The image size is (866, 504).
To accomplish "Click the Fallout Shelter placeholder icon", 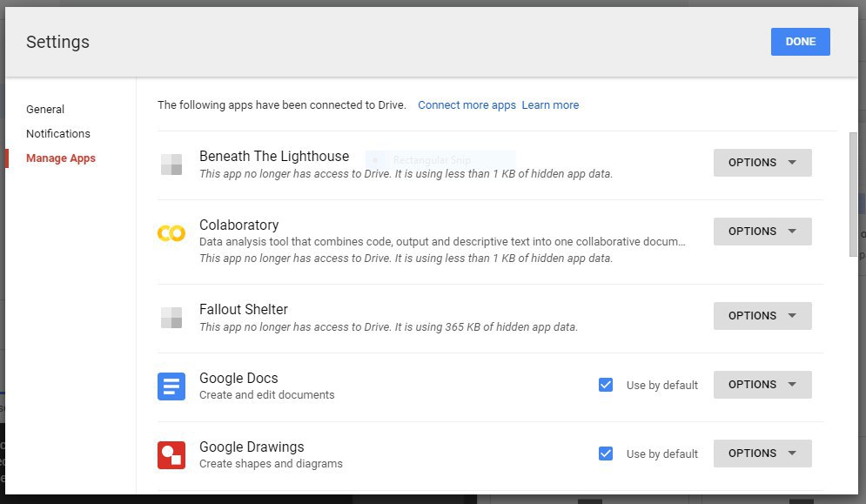I will click(171, 318).
